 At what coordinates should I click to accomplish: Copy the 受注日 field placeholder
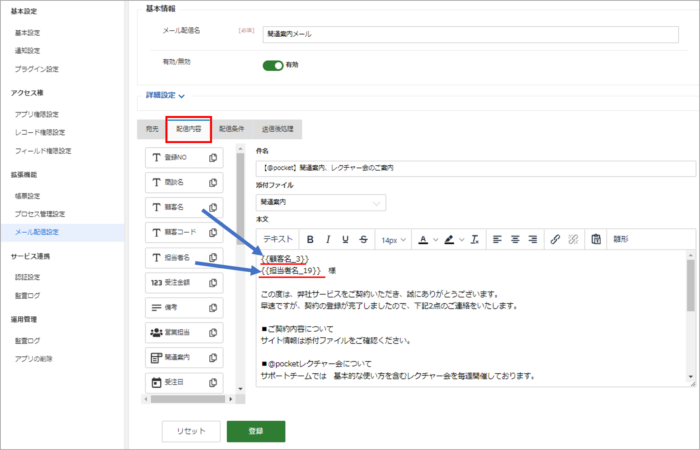213,383
